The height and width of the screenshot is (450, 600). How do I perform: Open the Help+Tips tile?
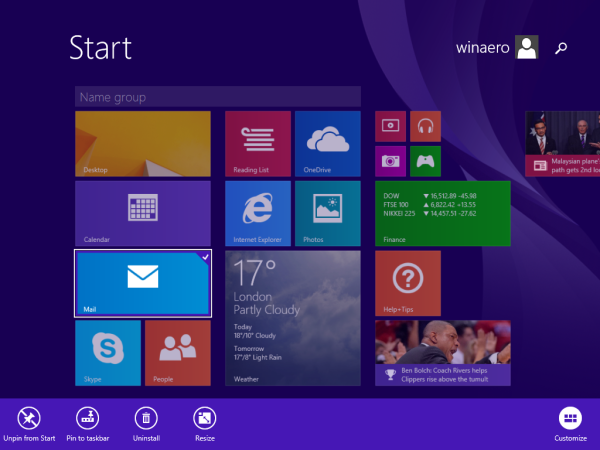pos(408,284)
